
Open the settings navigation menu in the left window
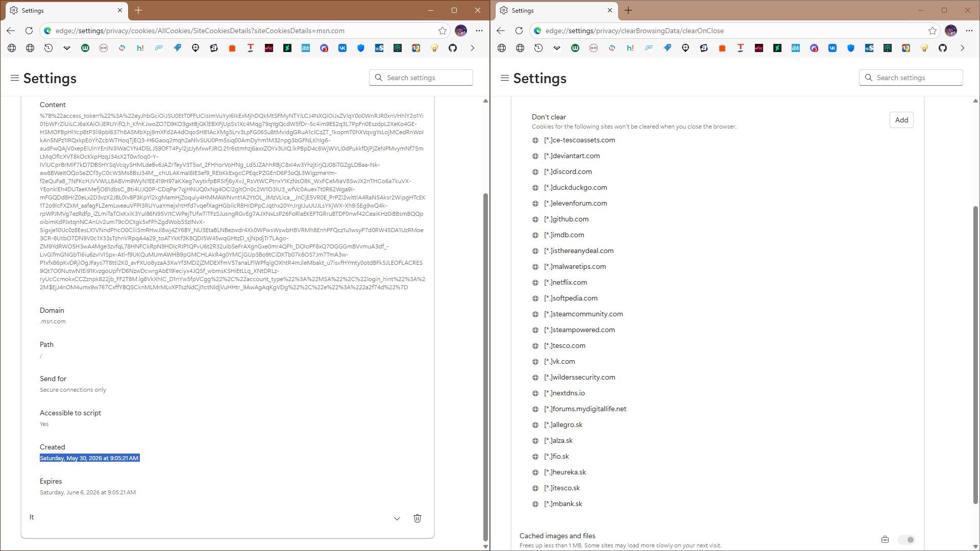tap(15, 78)
